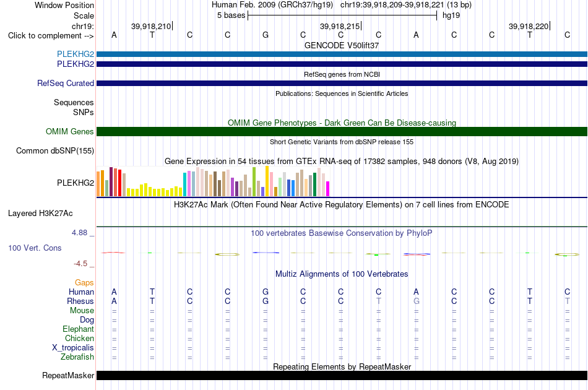Click 'Repeating Elements by RepeatMasker' title
588x390 pixels.
click(342, 366)
